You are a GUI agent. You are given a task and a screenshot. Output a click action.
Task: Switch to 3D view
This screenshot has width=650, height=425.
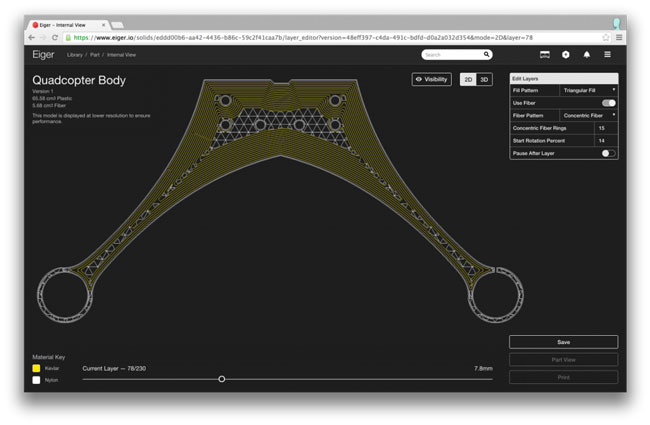click(484, 80)
